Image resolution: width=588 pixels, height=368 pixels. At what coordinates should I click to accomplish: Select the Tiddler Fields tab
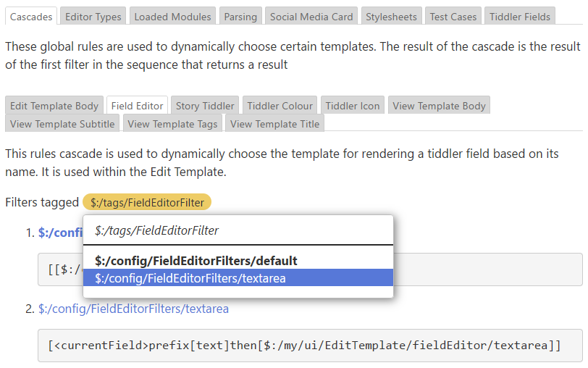[520, 17]
